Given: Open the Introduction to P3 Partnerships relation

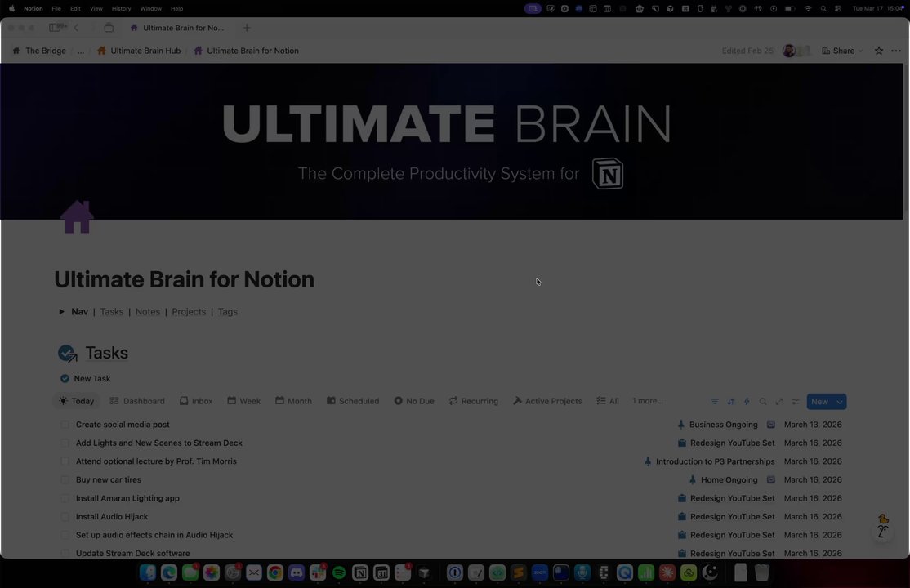Looking at the screenshot, I should (x=709, y=461).
